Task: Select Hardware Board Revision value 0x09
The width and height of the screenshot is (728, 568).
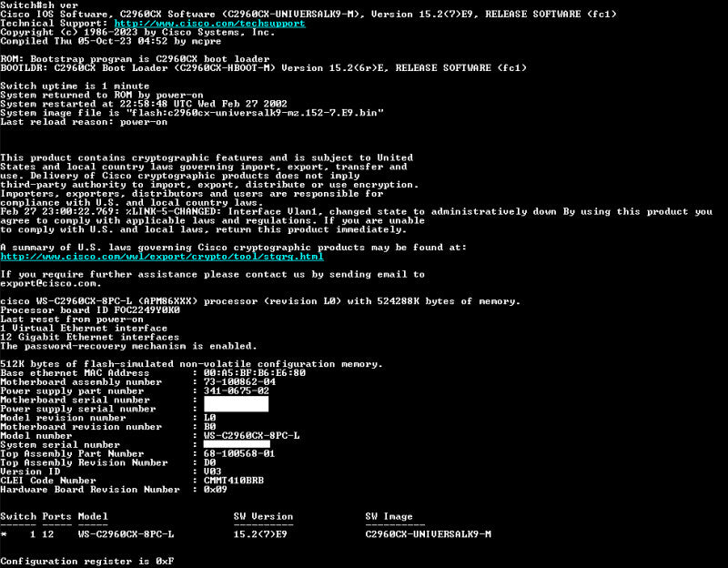Action: (216, 490)
